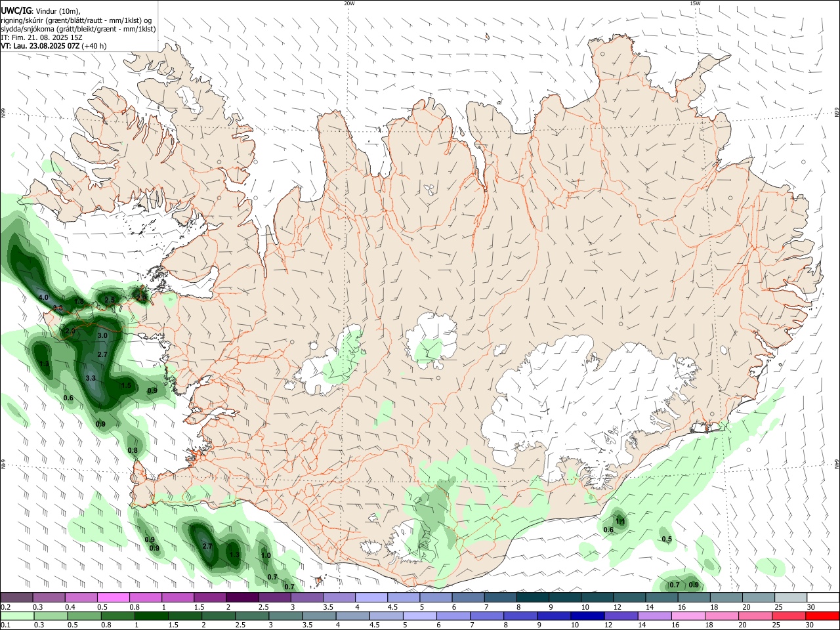Click the 0.5 precipitation value off southeast coast

click(x=667, y=539)
